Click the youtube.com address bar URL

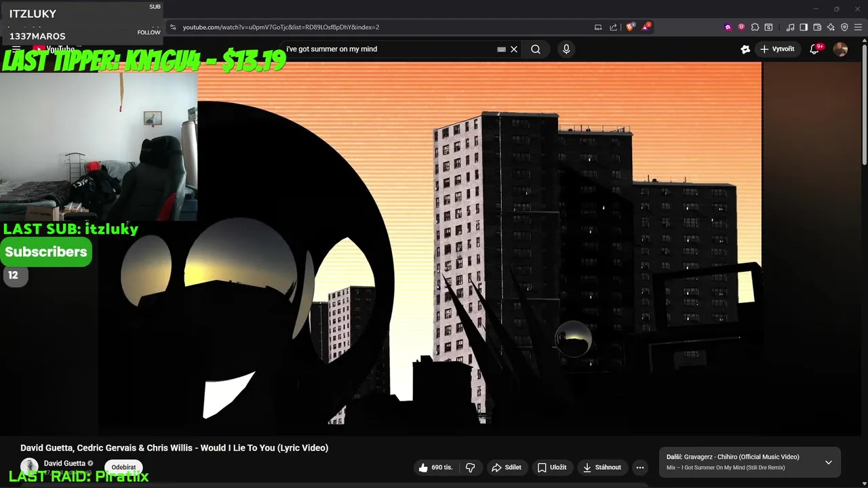281,27
